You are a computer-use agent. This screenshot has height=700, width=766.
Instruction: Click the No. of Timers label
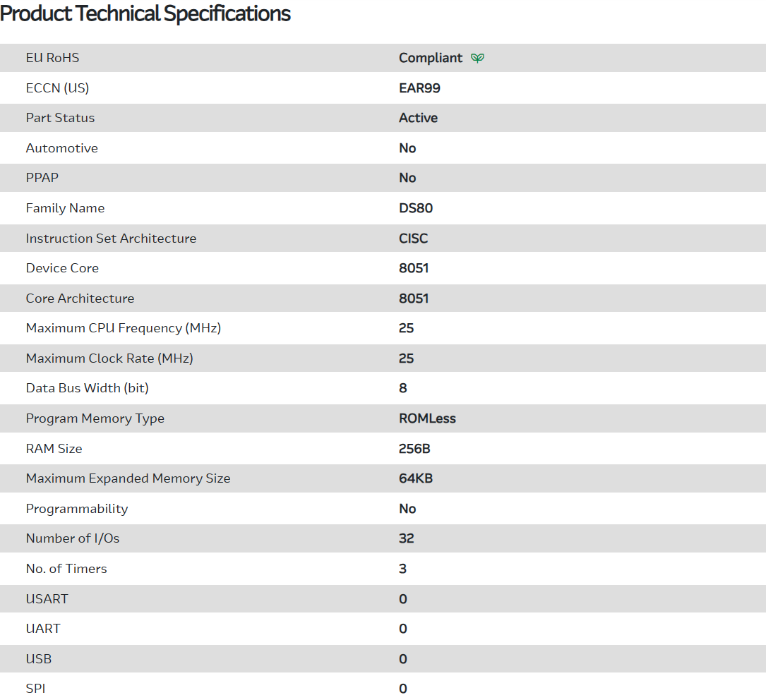(66, 569)
